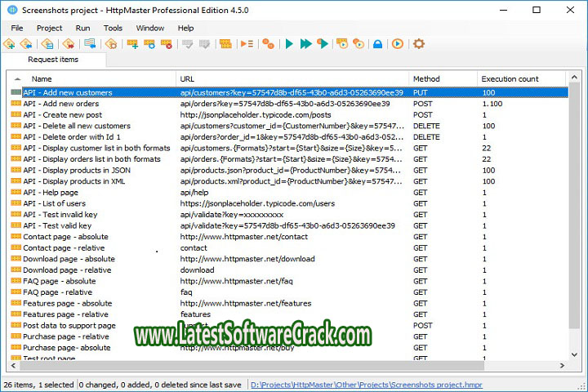Click the double teal arrow execute all icon
Screen dimensions: 588x392
coord(306,44)
